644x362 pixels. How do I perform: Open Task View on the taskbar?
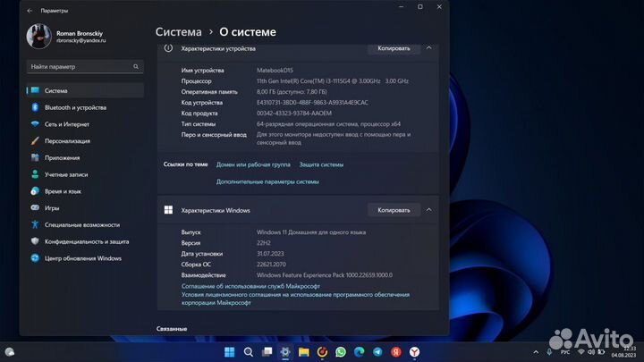pyautogui.click(x=267, y=352)
